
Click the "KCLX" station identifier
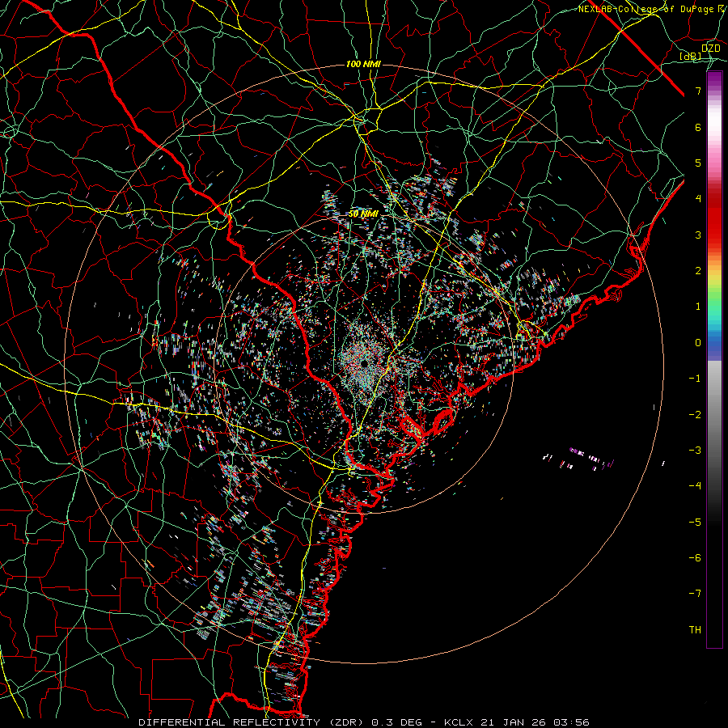click(459, 722)
